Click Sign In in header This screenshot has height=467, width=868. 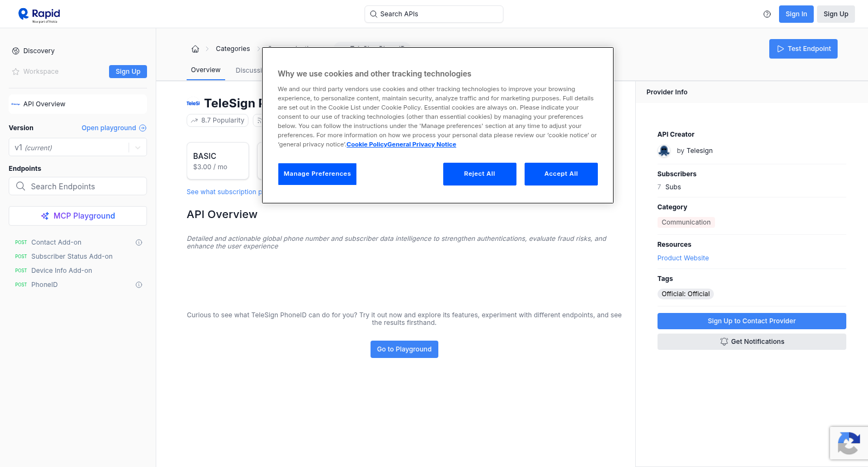point(796,14)
